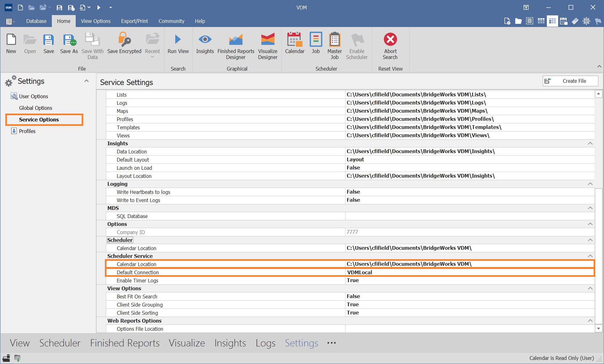Go to the View navigation section
Screen dimensions: 604x364
[x=20, y=343]
